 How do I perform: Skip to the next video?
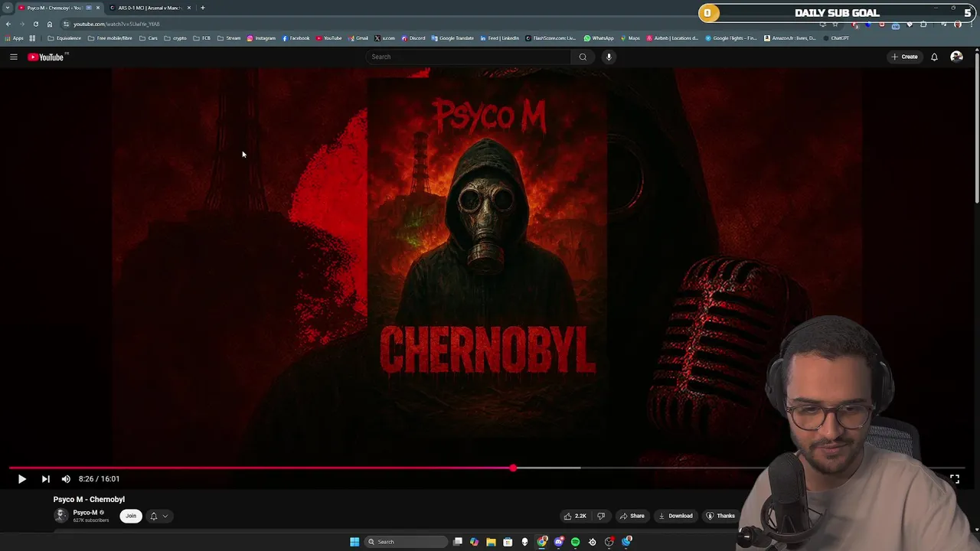coord(45,479)
